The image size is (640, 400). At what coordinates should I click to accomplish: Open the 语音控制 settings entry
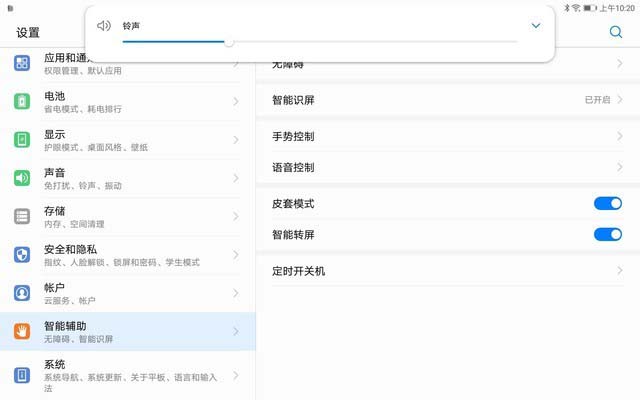click(x=440, y=167)
